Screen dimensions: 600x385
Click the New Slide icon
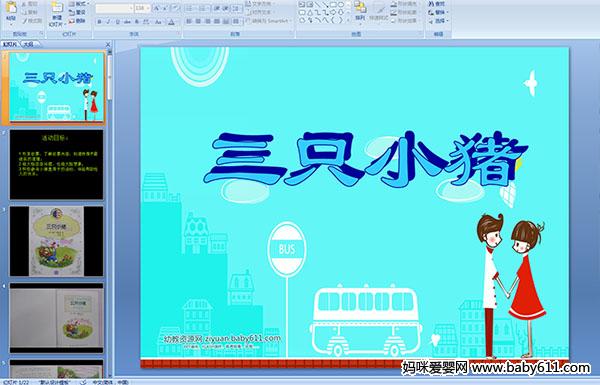pyautogui.click(x=57, y=14)
